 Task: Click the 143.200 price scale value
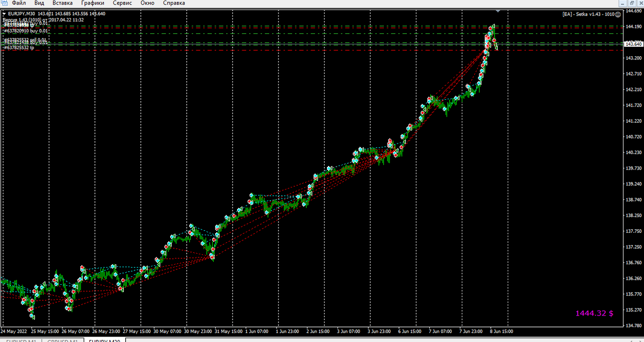click(x=633, y=58)
